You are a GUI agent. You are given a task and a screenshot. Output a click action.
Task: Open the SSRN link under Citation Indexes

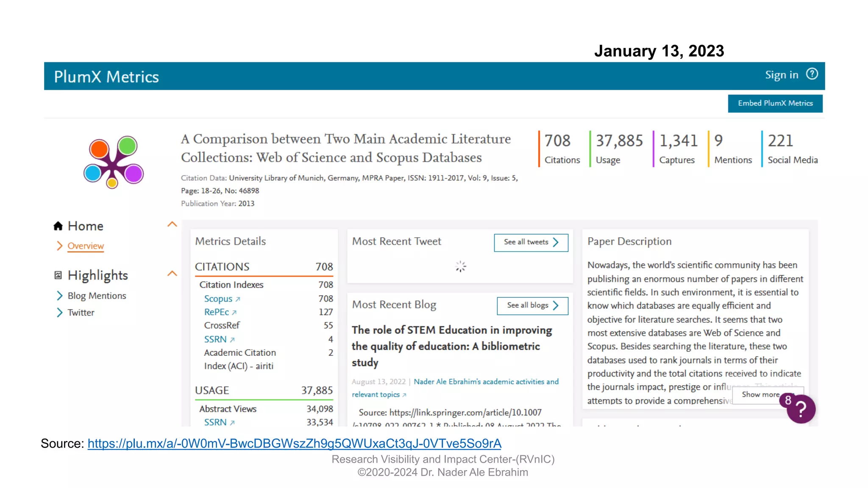215,339
